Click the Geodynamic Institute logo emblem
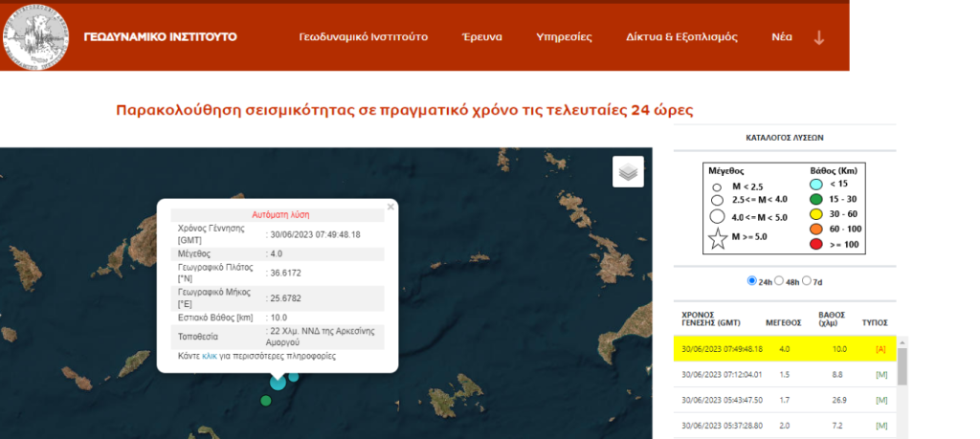This screenshot has width=980, height=439. click(x=36, y=36)
